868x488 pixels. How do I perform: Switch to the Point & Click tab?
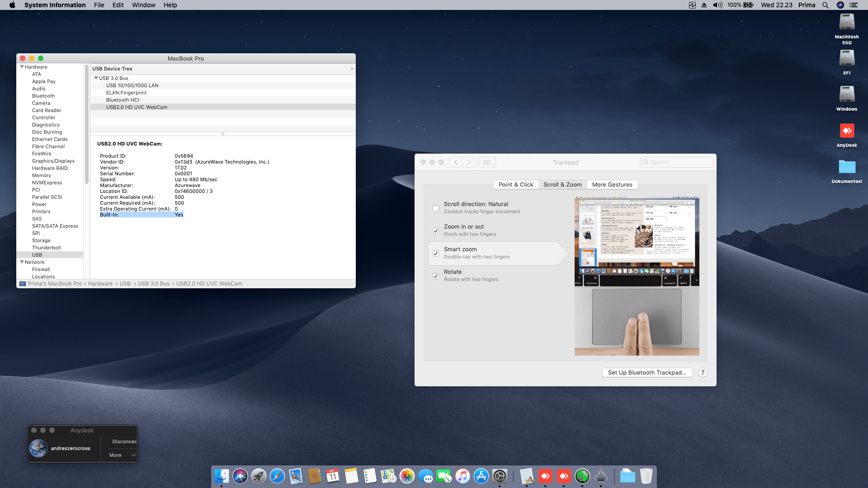pos(515,184)
